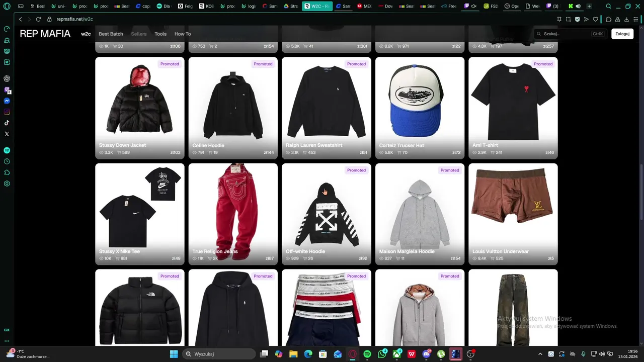Switch to the W2C tab
The height and width of the screenshot is (362, 644).
317,7
